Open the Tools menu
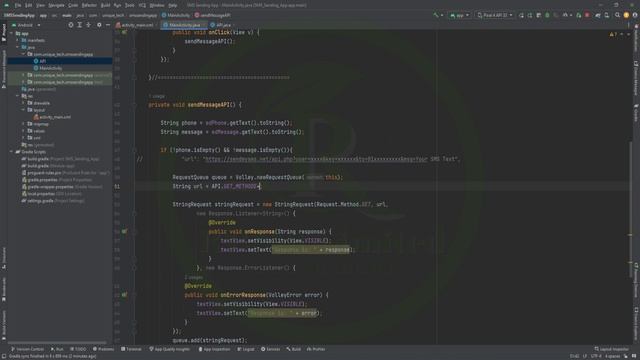Screen dimensions: 640x360 click(129, 5)
